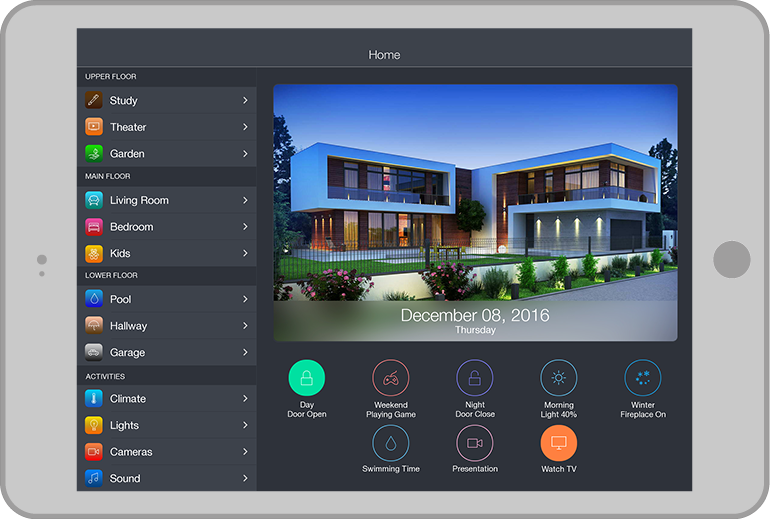This screenshot has height=519, width=770.
Task: Tap the tablet's physical home button
Action: point(731,259)
